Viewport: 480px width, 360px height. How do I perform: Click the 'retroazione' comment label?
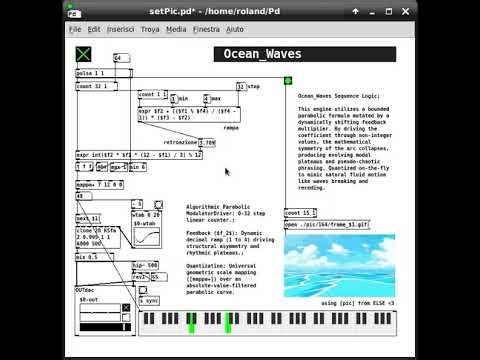(180, 142)
